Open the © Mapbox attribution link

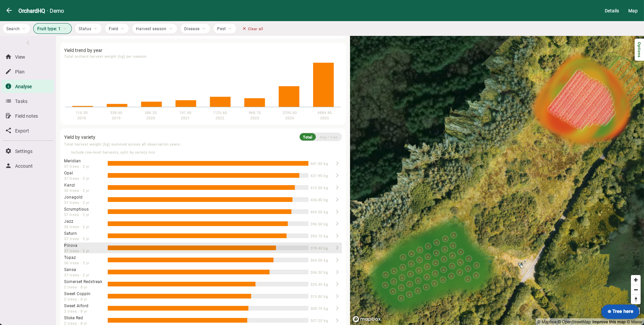tap(547, 322)
